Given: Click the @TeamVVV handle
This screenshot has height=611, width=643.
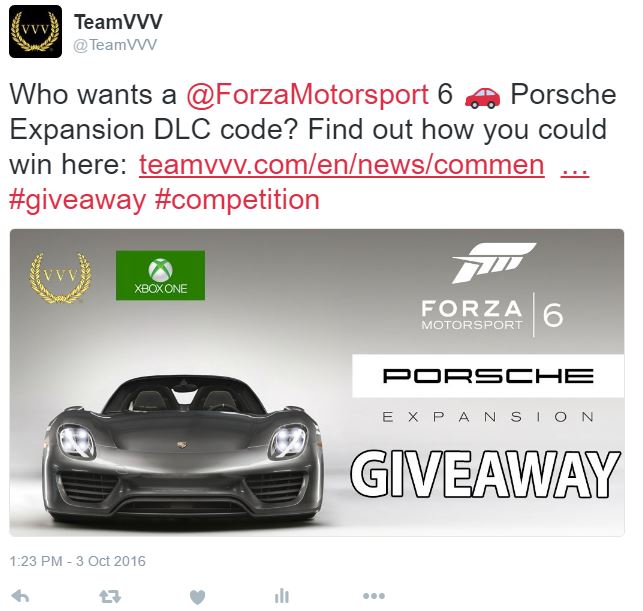Looking at the screenshot, I should coord(115,45).
